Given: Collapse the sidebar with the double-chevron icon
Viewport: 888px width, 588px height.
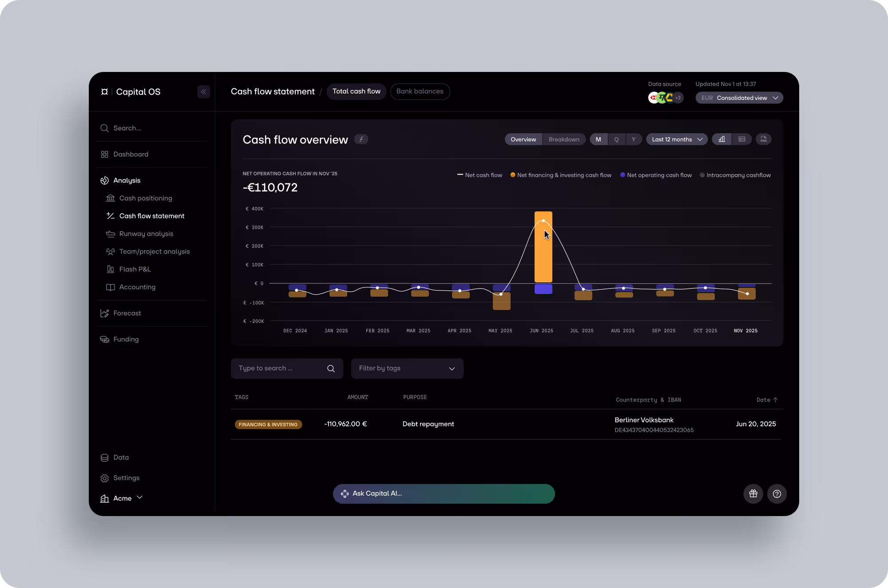Looking at the screenshot, I should tap(203, 92).
